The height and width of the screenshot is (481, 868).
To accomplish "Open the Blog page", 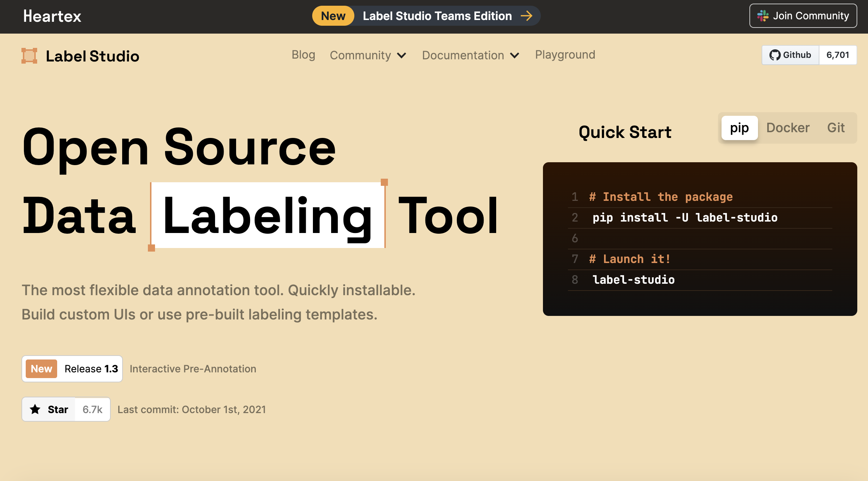I will tap(303, 55).
